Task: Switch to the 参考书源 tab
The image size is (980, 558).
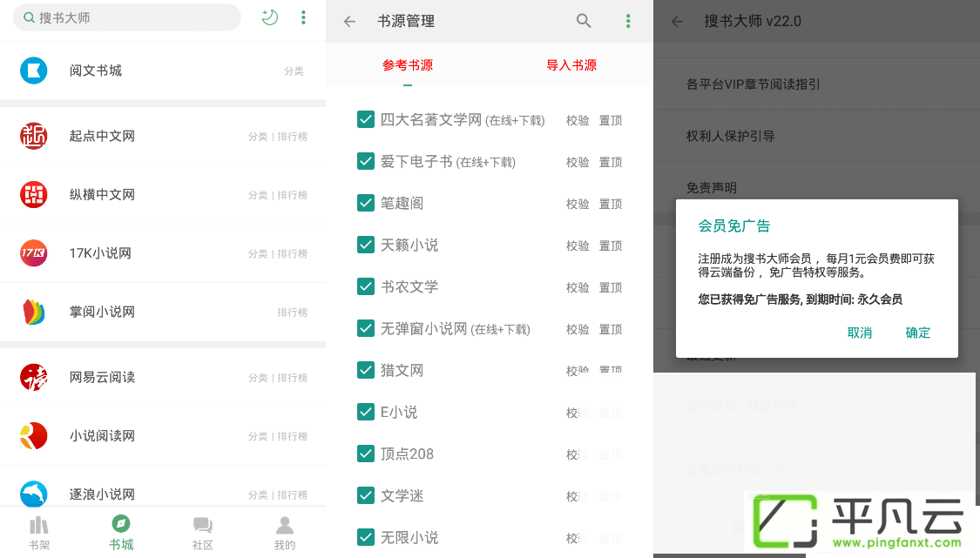Action: [x=408, y=65]
